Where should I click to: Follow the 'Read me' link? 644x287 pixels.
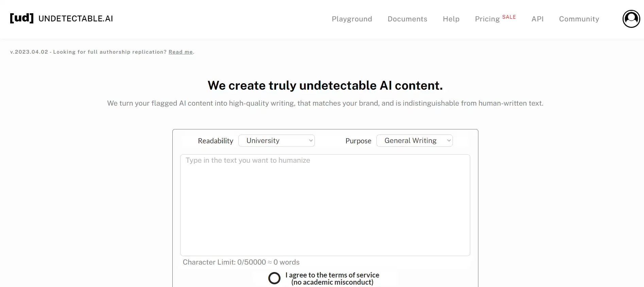pyautogui.click(x=181, y=52)
